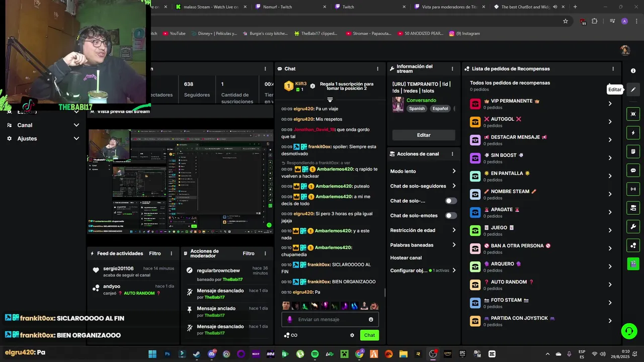Expand AUTOGOL reward requests
This screenshot has width=644, height=362.
coord(610,122)
